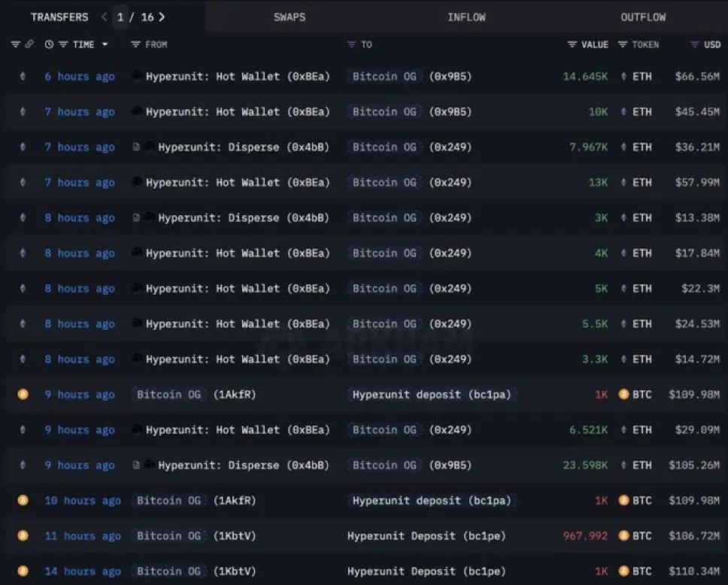Image resolution: width=728 pixels, height=585 pixels.
Task: Click ETH token icon in the $29.09M row
Action: pyautogui.click(x=623, y=429)
